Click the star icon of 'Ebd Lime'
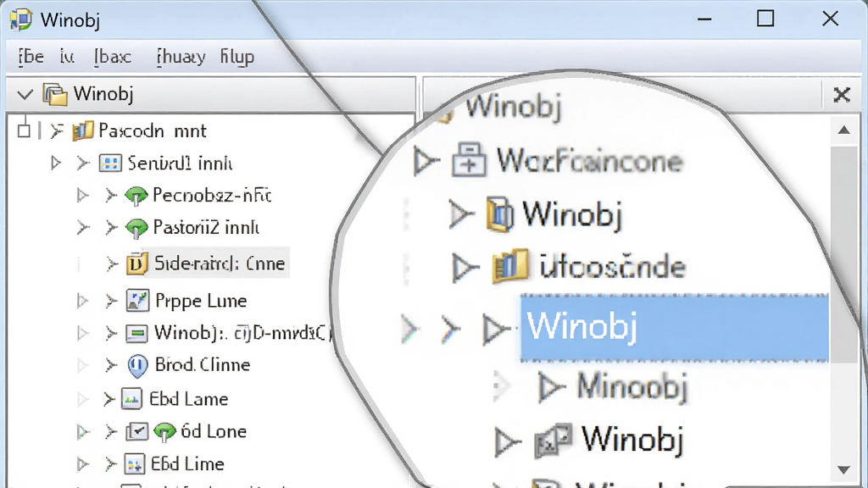868x488 pixels. pyautogui.click(x=134, y=464)
